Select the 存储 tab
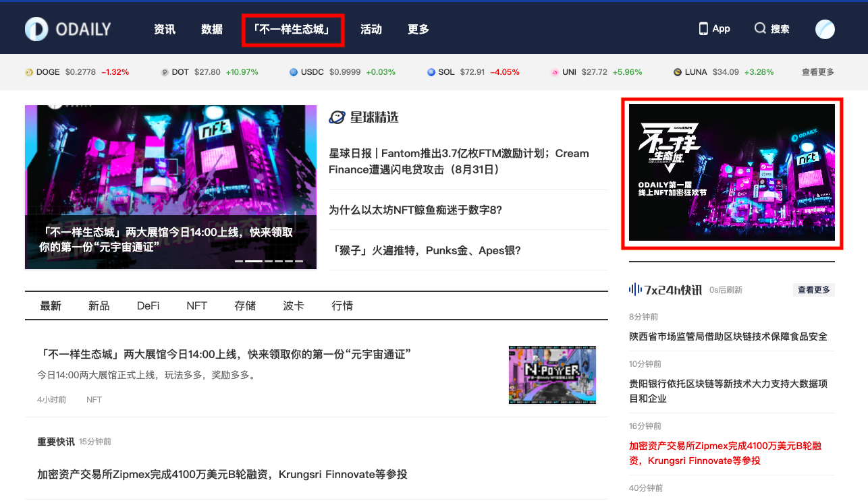The height and width of the screenshot is (501, 868). [245, 305]
